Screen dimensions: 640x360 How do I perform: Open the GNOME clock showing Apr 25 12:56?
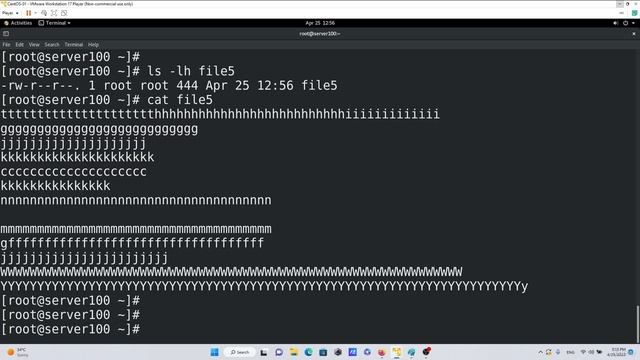click(x=320, y=23)
